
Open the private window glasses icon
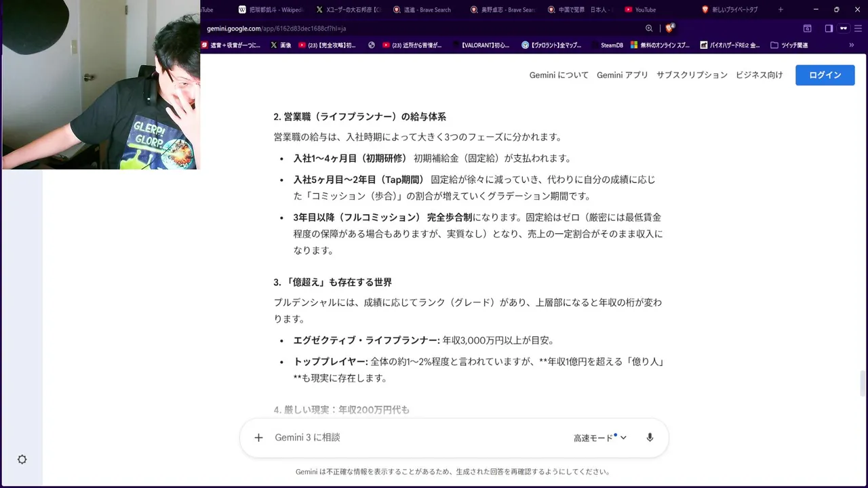[844, 28]
